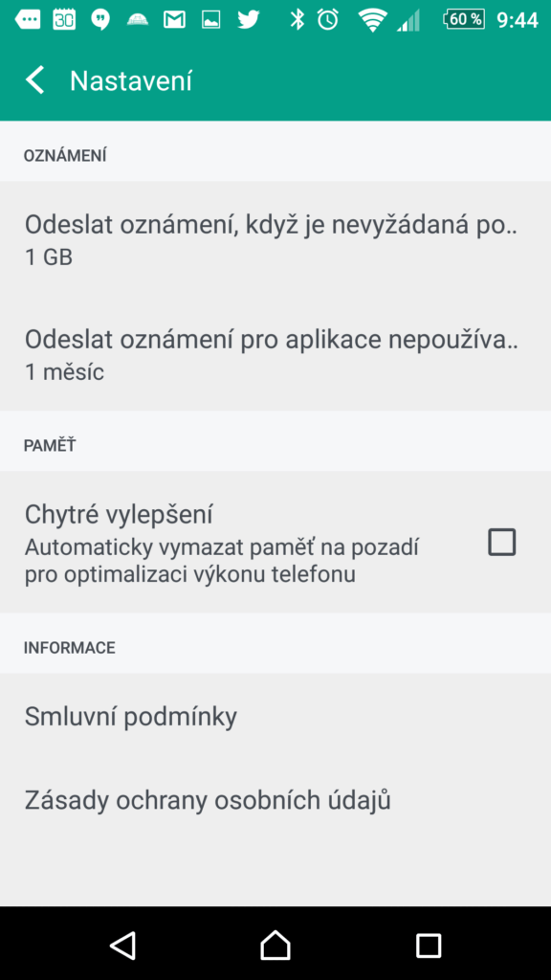551x980 pixels.
Task: Open the Twitter notification icon
Action: point(248,20)
